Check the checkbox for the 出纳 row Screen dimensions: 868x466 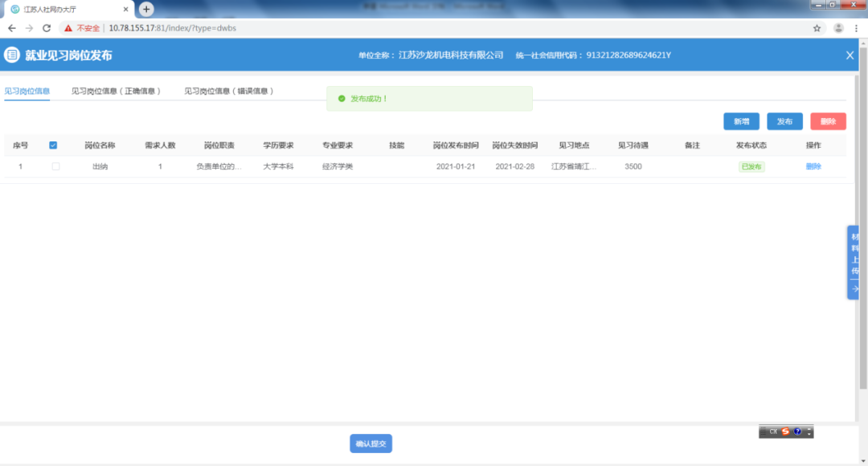pyautogui.click(x=55, y=166)
